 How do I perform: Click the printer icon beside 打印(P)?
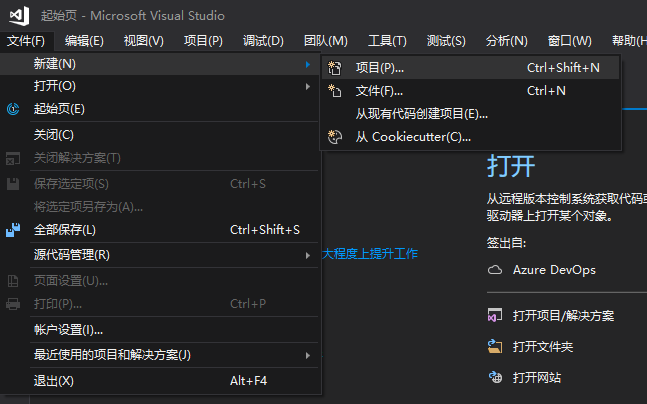tap(13, 304)
